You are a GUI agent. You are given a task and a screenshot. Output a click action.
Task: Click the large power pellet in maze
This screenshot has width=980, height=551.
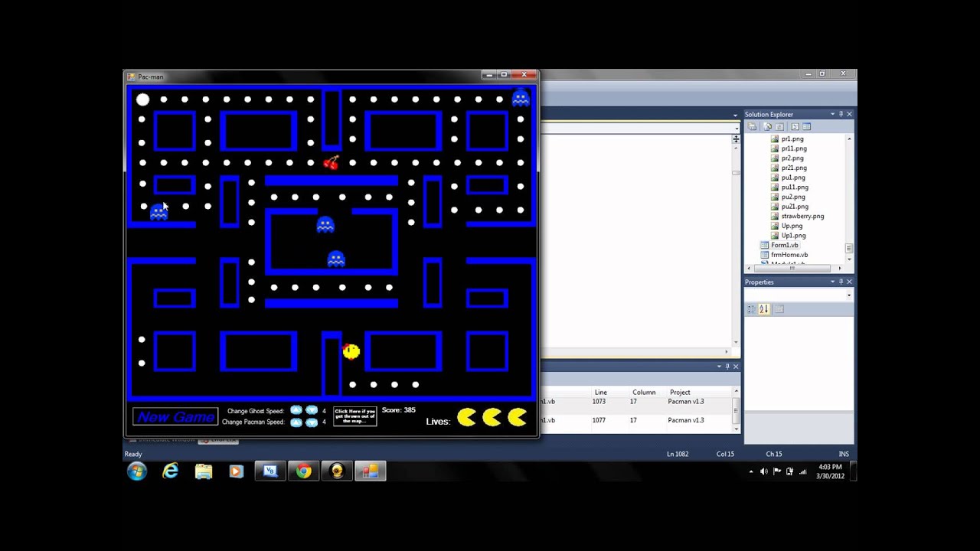point(142,99)
